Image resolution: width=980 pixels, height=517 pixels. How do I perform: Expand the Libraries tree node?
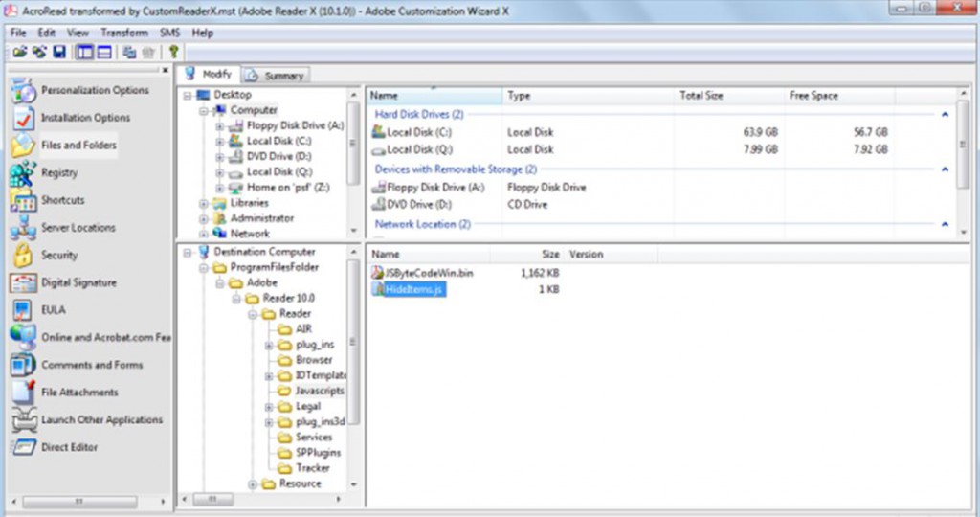tap(204, 203)
